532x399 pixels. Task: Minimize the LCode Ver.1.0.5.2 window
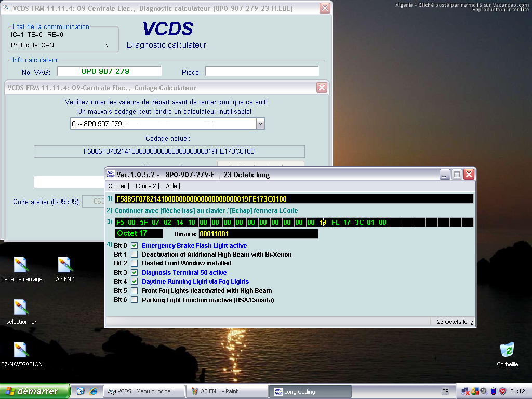click(445, 175)
